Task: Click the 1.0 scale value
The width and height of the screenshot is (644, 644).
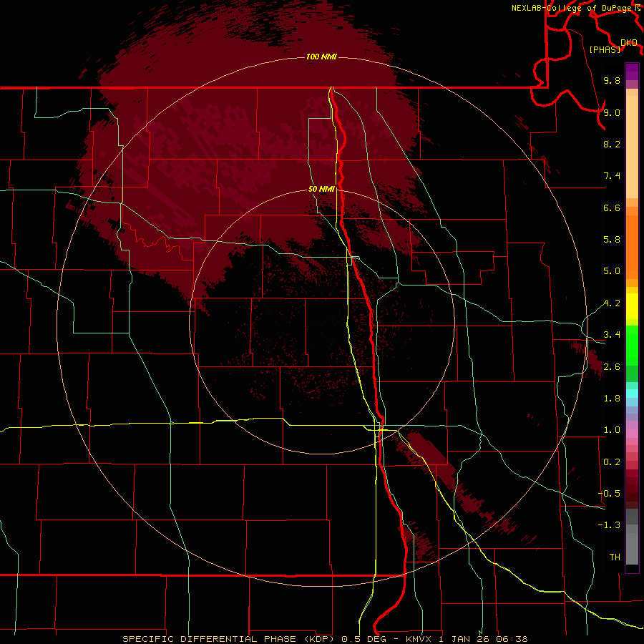Action: point(612,430)
